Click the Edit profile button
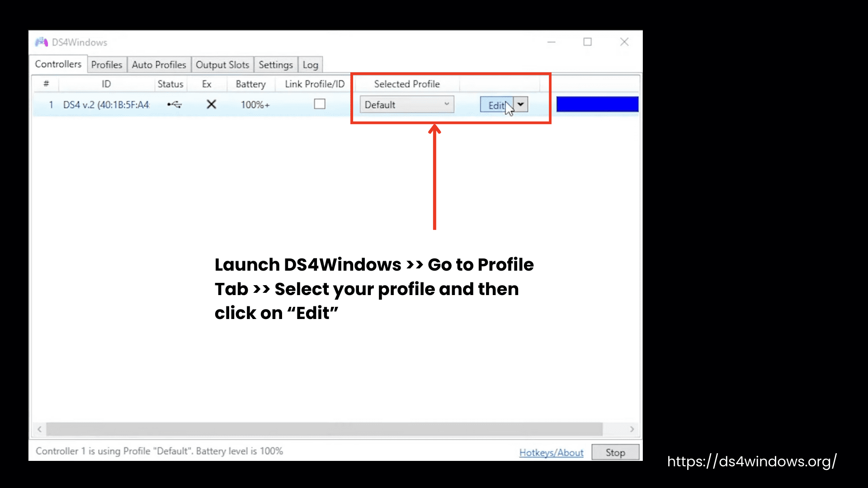The image size is (868, 488). click(x=496, y=105)
